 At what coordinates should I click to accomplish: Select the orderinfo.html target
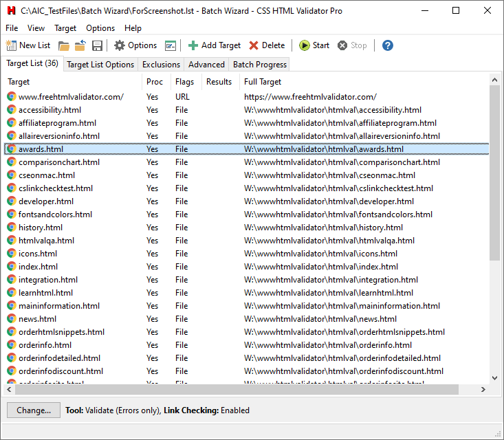coord(247,345)
